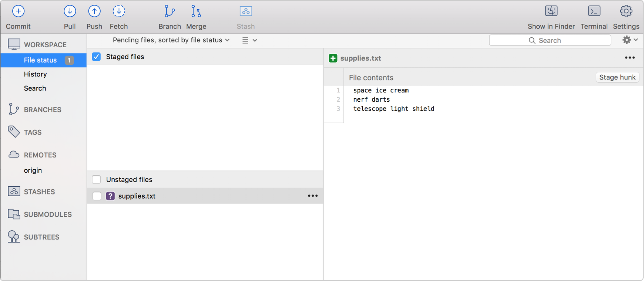
Task: Create a new branch via Branch icon
Action: coord(170,11)
